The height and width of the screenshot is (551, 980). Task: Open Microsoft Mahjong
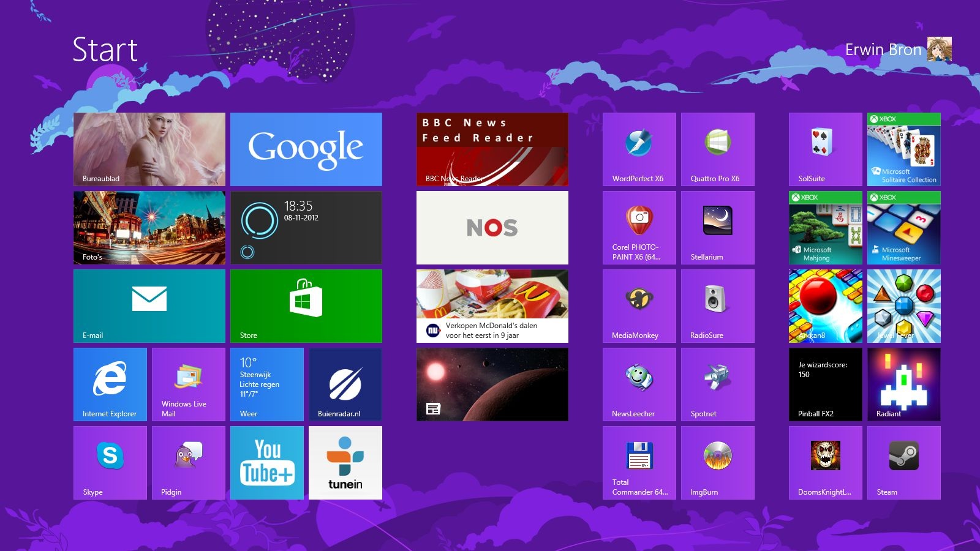(x=826, y=228)
